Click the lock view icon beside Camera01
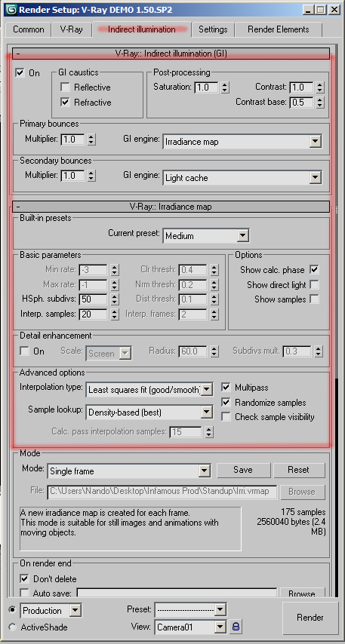345x644 pixels. (236, 627)
